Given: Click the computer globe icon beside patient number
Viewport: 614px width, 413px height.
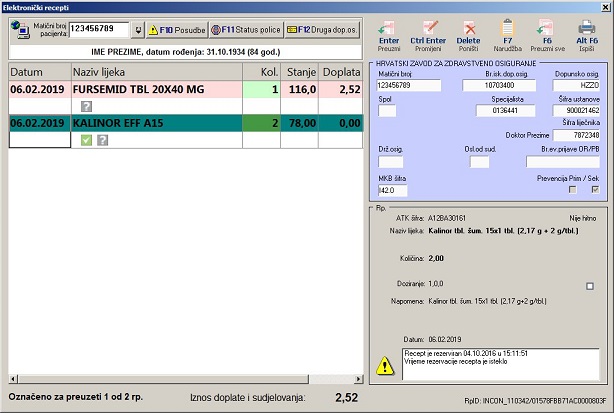Looking at the screenshot, I should tap(20, 29).
